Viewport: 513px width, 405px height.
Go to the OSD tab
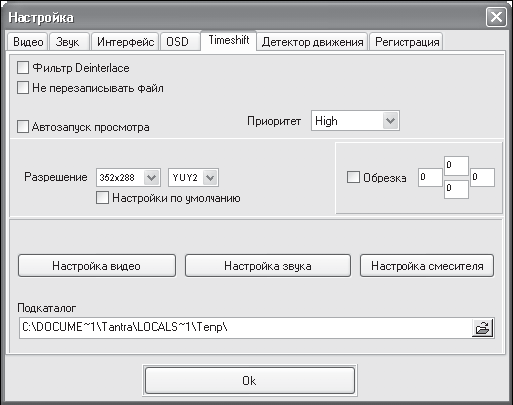(180, 42)
